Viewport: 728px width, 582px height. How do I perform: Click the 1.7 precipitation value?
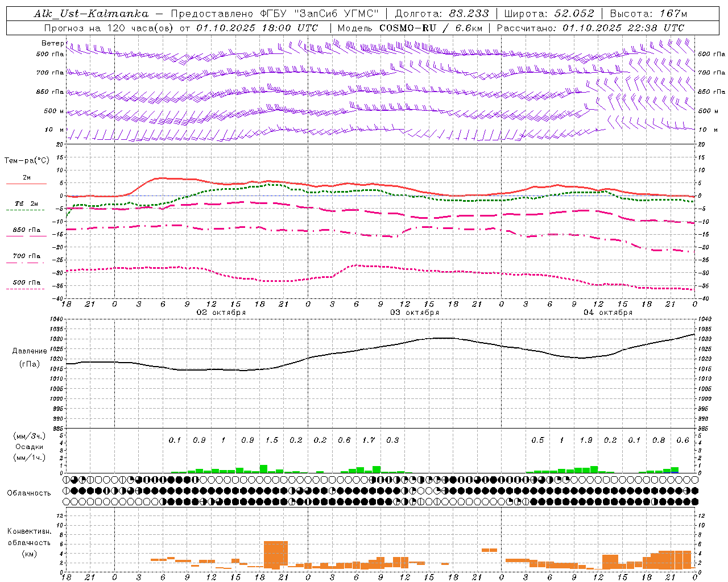369,440
